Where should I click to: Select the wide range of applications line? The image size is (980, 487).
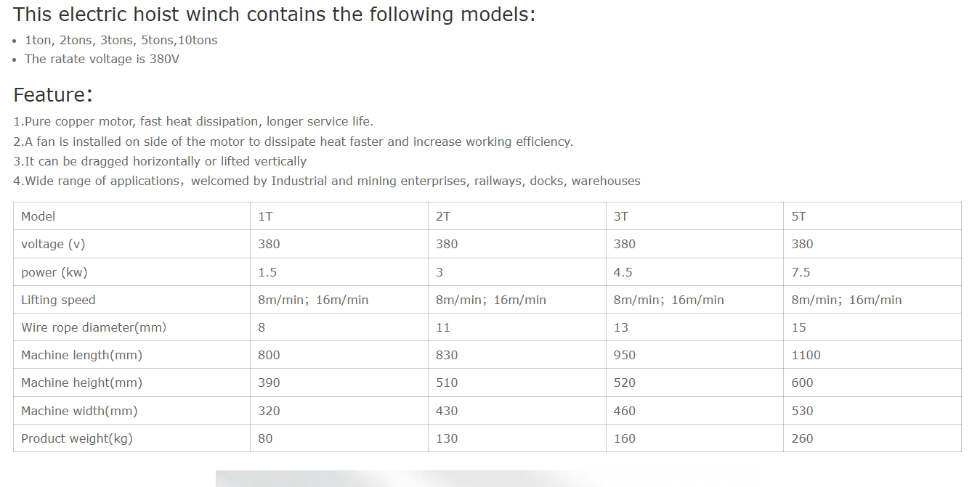pyautogui.click(x=327, y=181)
